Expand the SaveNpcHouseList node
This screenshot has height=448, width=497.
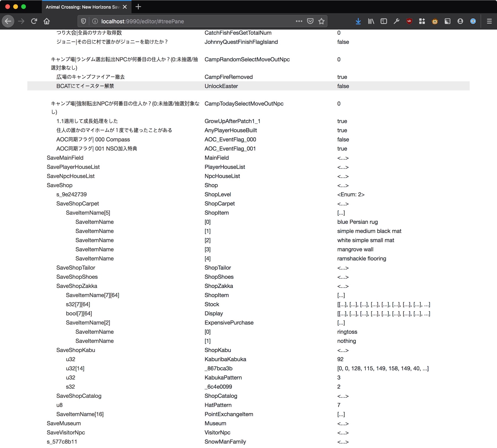point(71,176)
